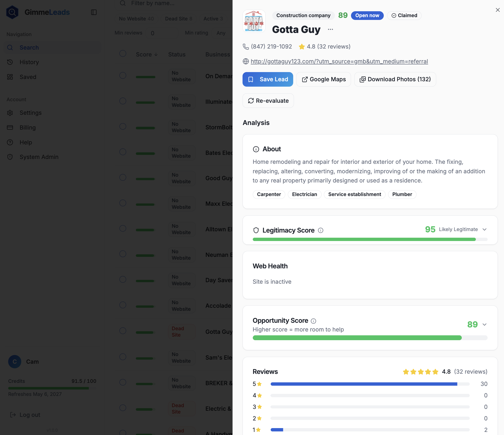Click the Opportunity Score info icon
This screenshot has height=435, width=504.
tap(313, 321)
